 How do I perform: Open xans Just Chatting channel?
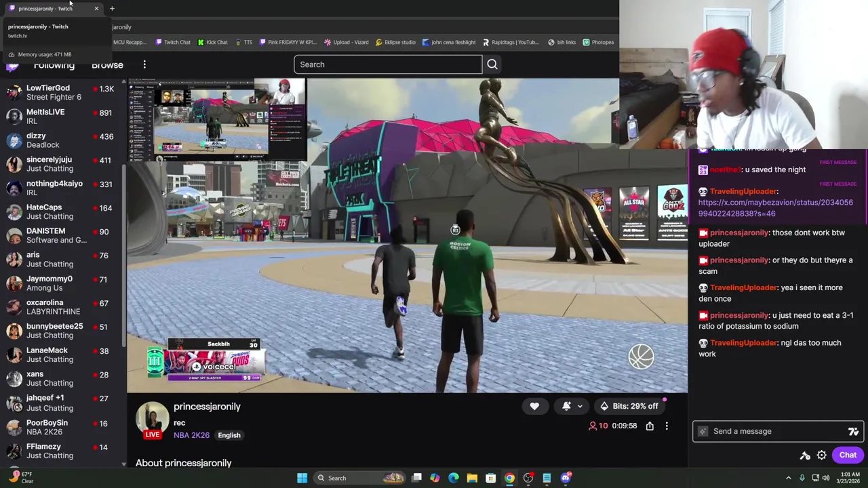pos(62,378)
